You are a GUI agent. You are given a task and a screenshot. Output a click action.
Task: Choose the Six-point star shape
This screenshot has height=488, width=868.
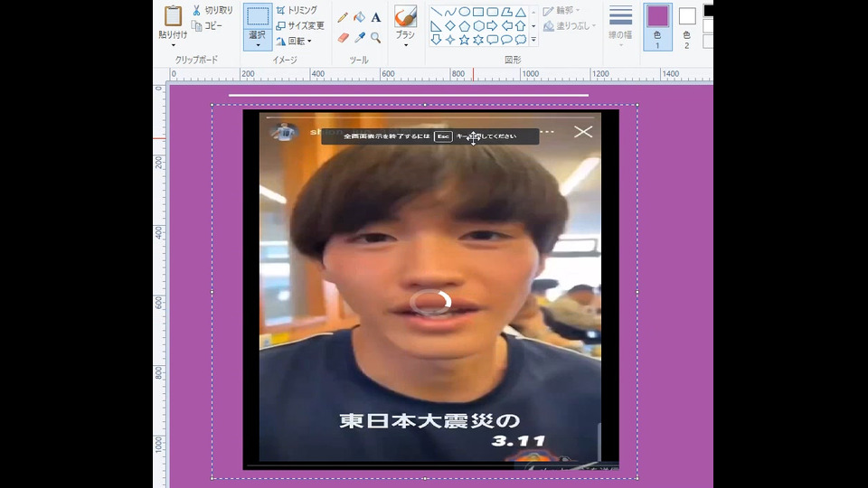478,40
